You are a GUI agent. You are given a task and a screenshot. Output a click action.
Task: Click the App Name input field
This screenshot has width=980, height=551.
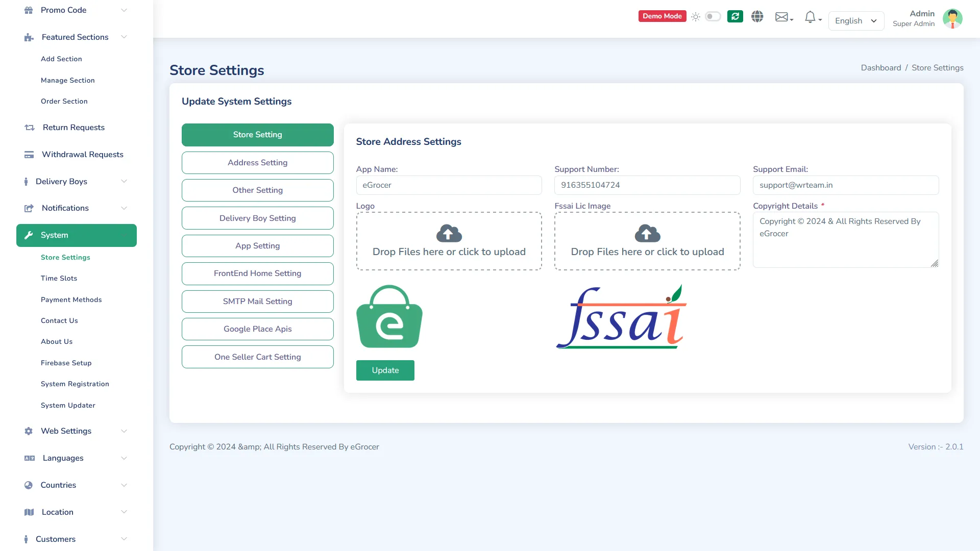(x=449, y=185)
